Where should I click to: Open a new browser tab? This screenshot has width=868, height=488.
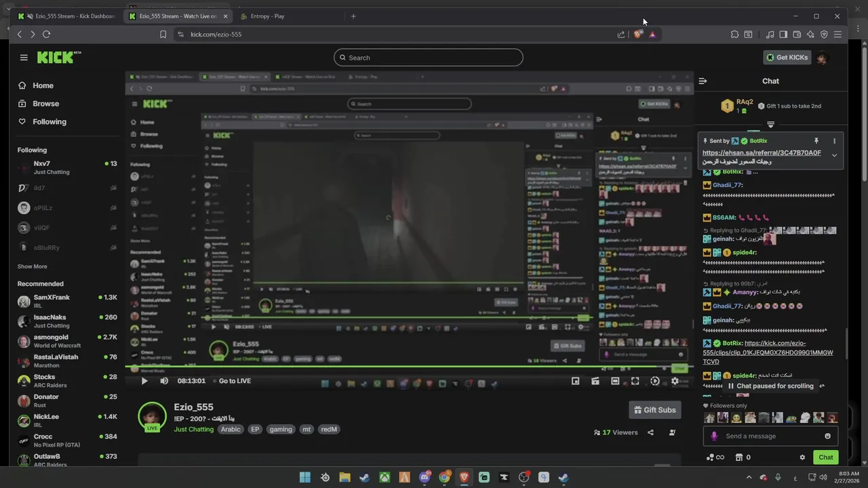tap(353, 16)
